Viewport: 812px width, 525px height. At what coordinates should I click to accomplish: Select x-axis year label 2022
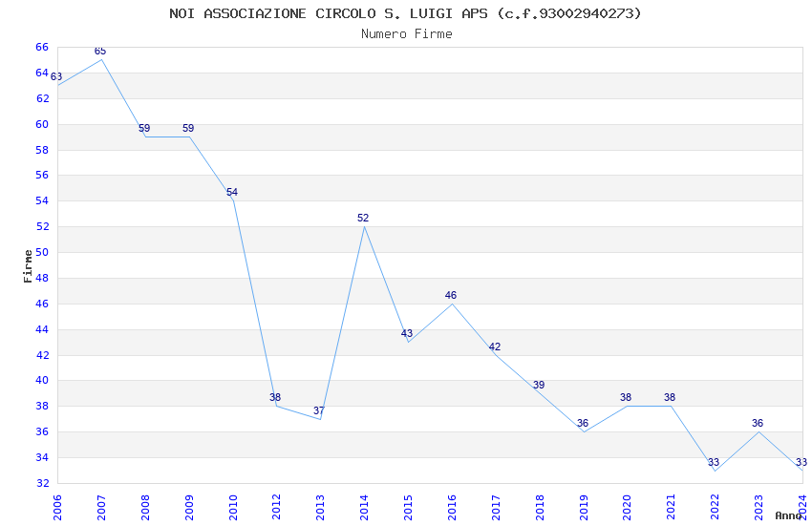[x=716, y=508]
